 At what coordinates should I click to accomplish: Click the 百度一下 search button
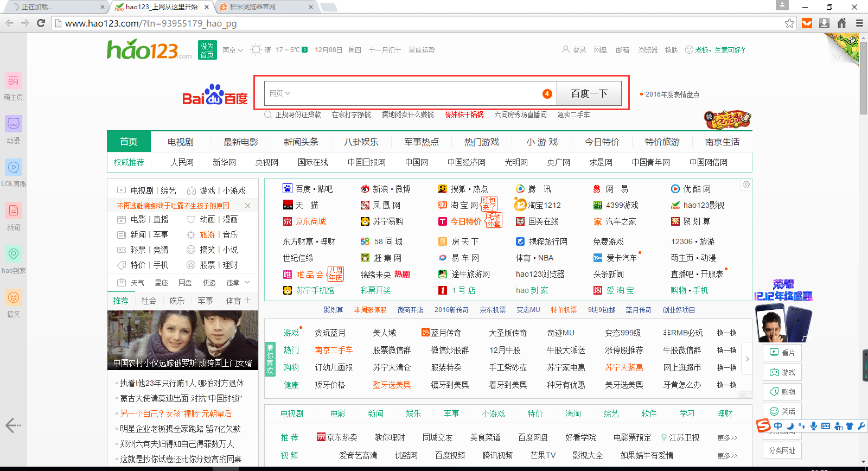[589, 93]
